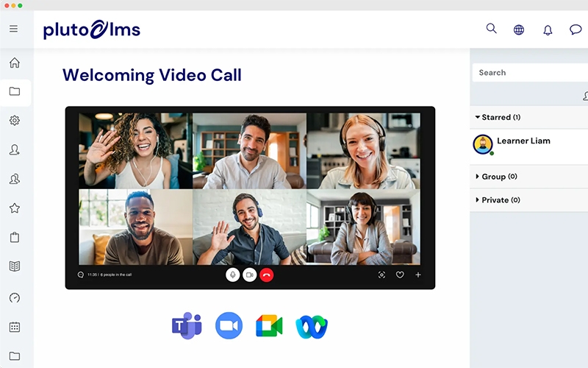Launch Zoom icon

[229, 325]
